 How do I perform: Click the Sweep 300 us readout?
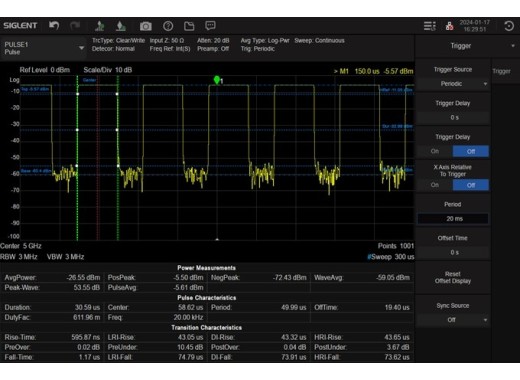[x=391, y=257]
